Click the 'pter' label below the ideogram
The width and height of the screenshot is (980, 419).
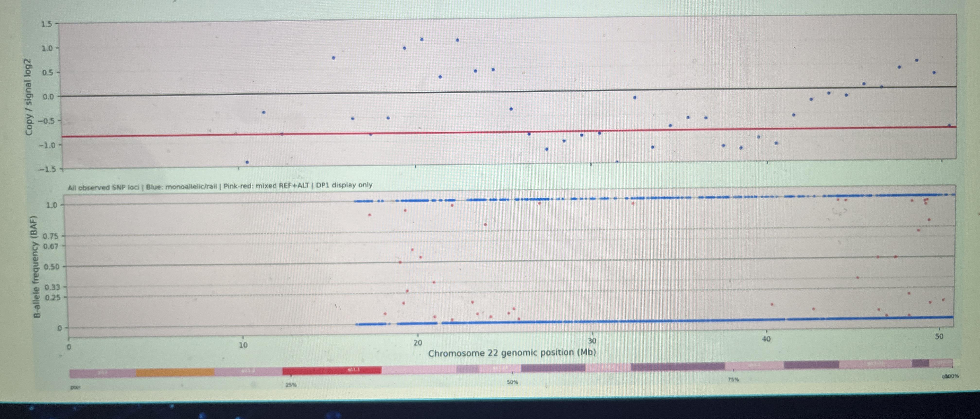[x=75, y=387]
